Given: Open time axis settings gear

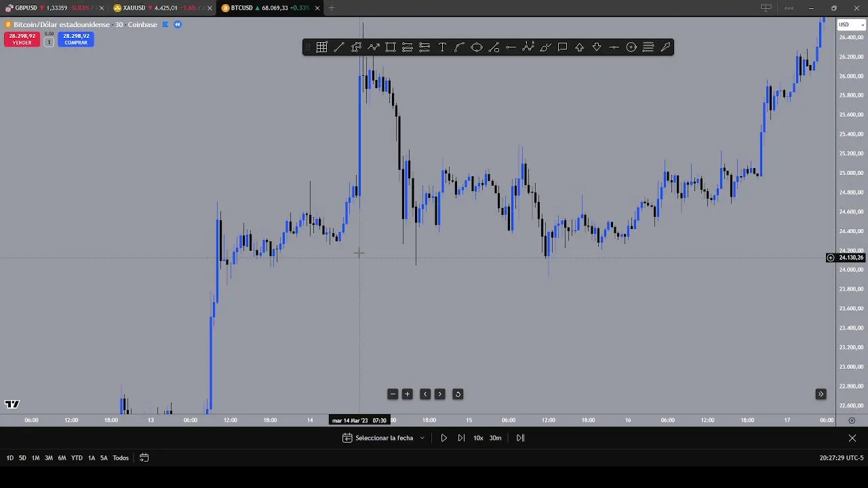Looking at the screenshot, I should [x=852, y=420].
